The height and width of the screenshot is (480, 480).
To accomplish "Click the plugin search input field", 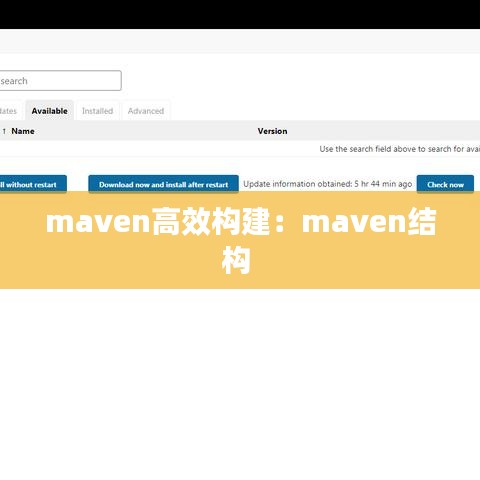I will point(60,80).
